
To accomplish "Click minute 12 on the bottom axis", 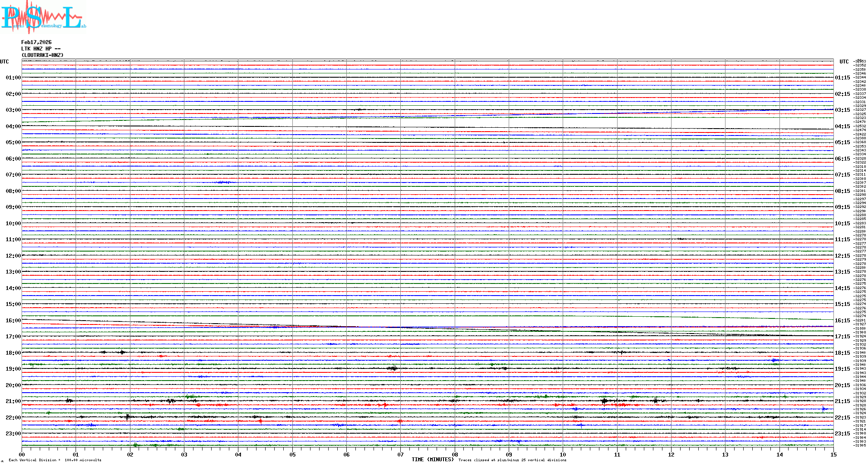I will [671, 455].
